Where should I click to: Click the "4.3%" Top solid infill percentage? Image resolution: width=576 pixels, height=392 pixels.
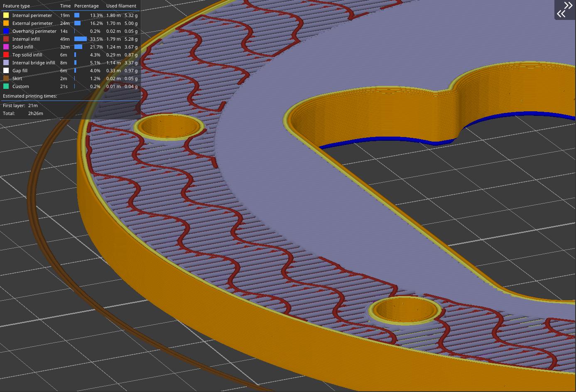pos(95,55)
